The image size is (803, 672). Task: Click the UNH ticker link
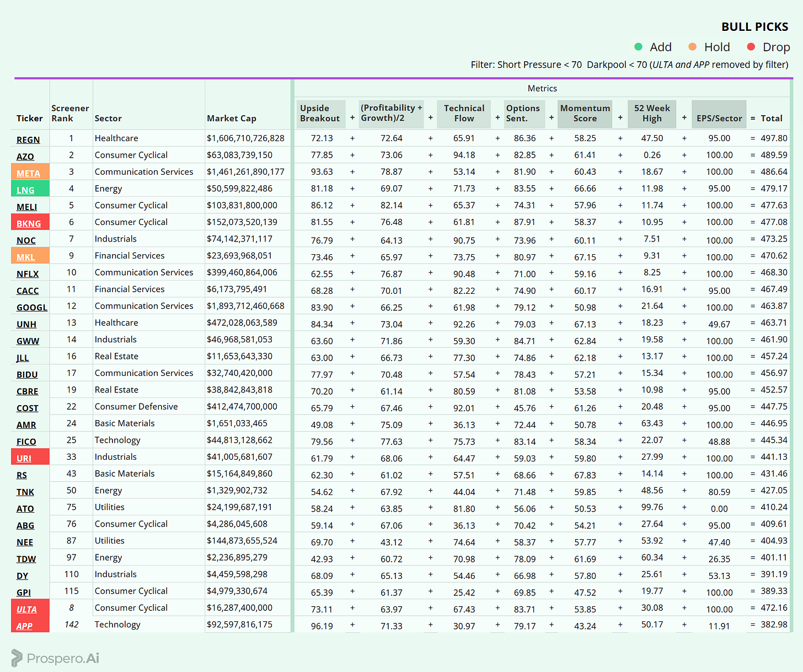pyautogui.click(x=26, y=324)
